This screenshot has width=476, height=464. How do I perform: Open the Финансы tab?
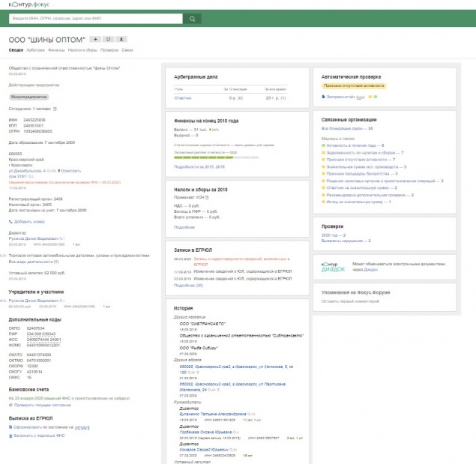(57, 50)
